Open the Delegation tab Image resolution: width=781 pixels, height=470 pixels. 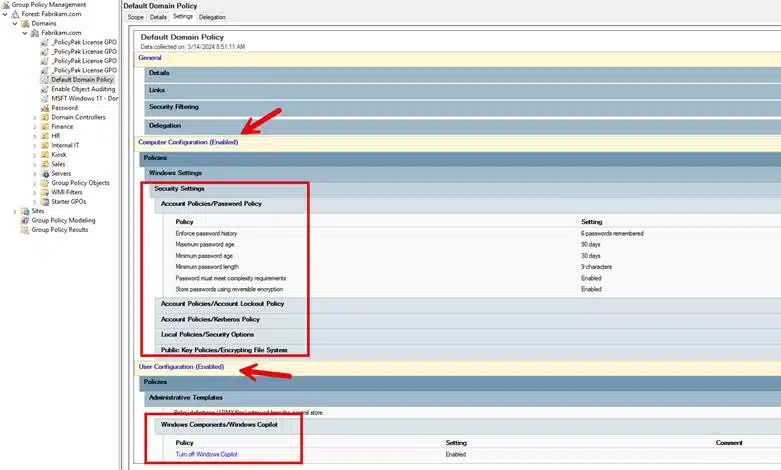click(x=212, y=17)
